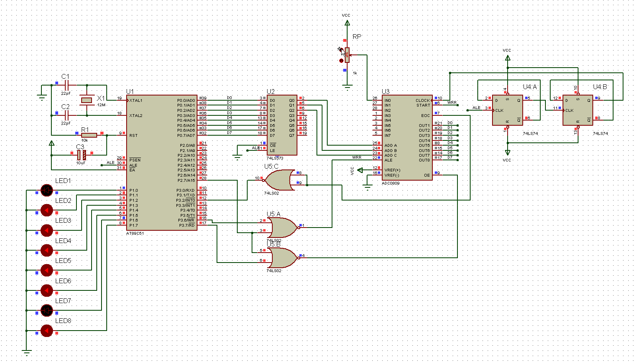Select electrolytic capacitor C3 symbol
Image resolution: width=637 pixels, height=364 pixels.
[82, 155]
